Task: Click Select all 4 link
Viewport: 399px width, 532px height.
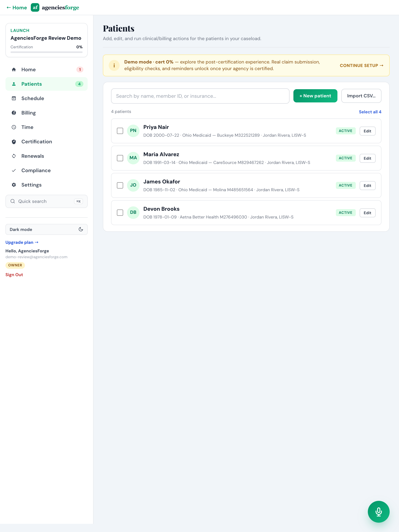Action: [370, 112]
